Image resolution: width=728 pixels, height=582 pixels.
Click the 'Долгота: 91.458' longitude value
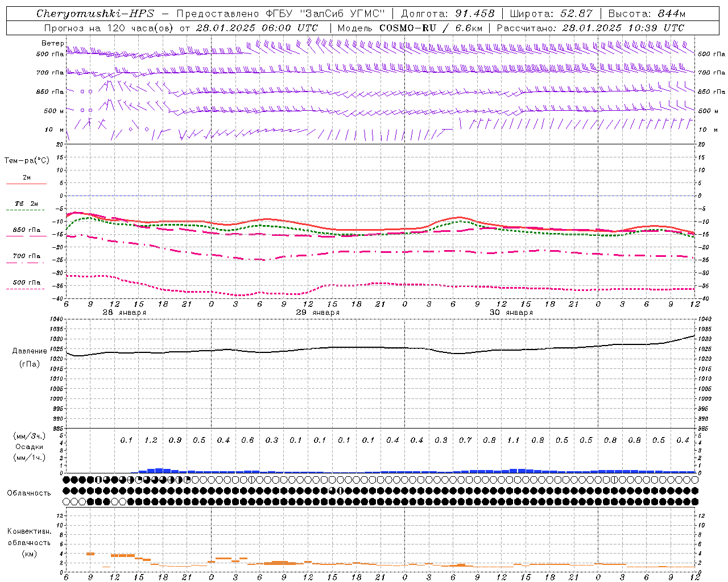pos(448,14)
